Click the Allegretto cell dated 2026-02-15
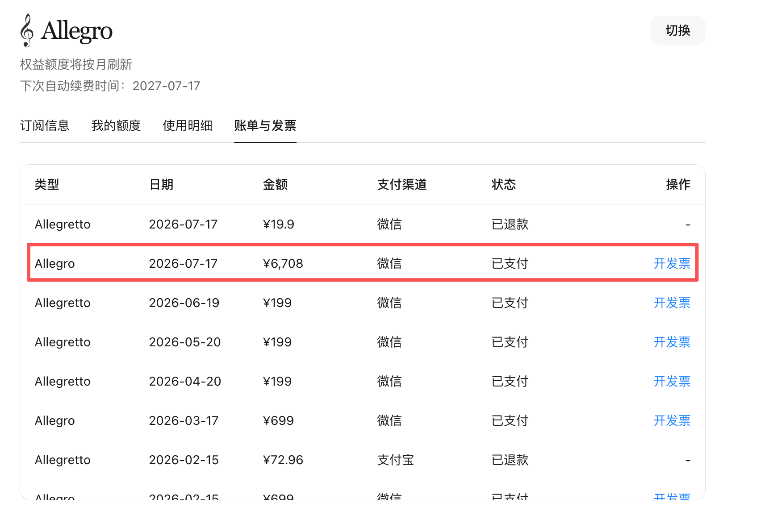 (63, 460)
